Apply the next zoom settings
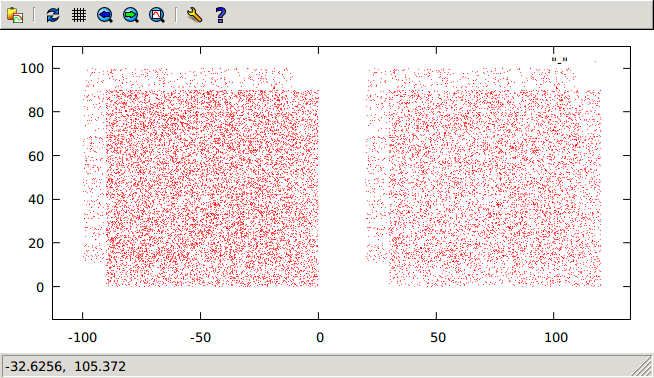 tap(131, 15)
